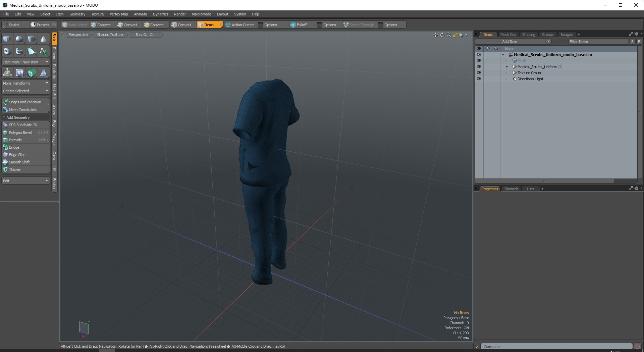The image size is (644, 352).
Task: Click the viewport zoom magnifier icon
Action: pos(449,35)
